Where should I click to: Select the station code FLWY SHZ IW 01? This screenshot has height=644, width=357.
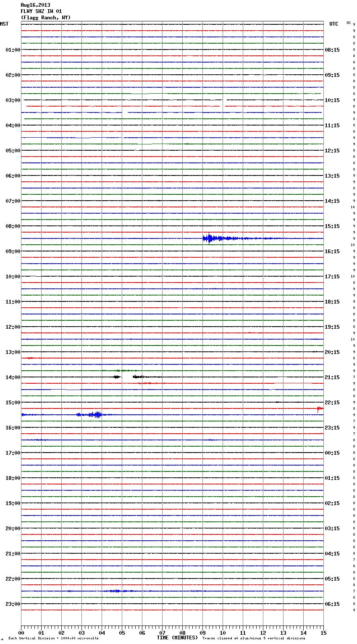point(41,11)
